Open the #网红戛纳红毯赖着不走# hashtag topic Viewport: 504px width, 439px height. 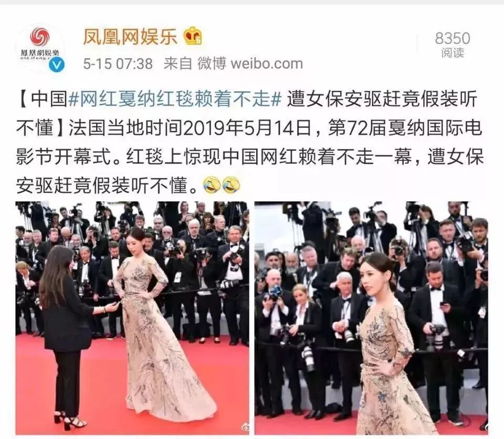pyautogui.click(x=175, y=99)
